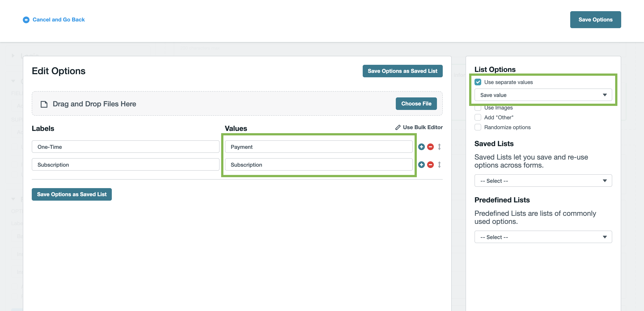Open the Saved Lists select dropdown
This screenshot has width=644, height=311.
543,181
